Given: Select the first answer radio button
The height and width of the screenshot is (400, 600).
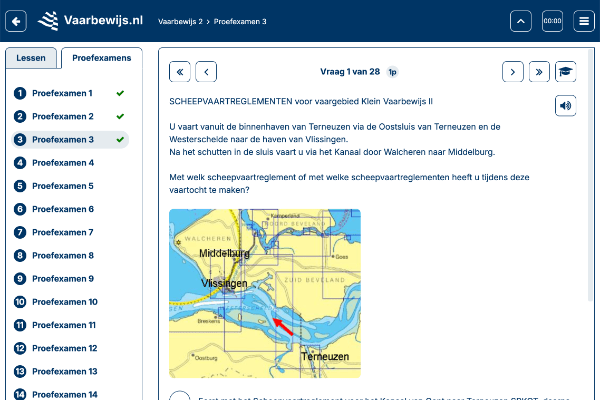Looking at the screenshot, I should (180, 397).
